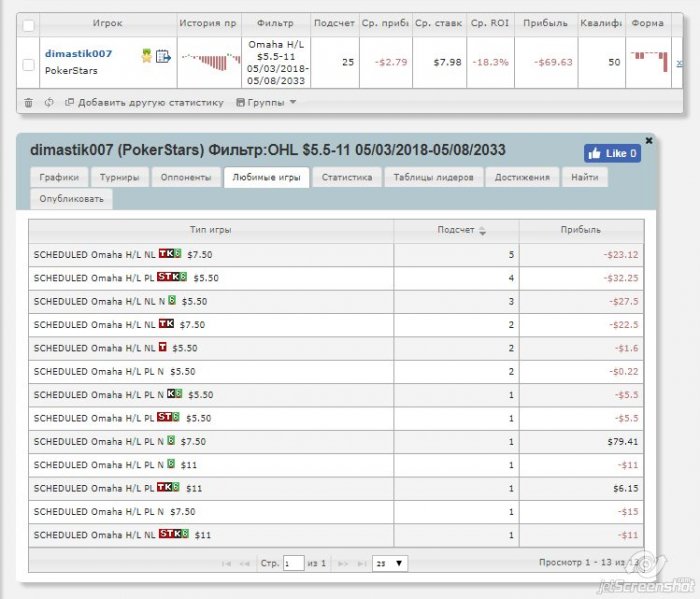Click the green 8 badge in PL N $7.50 row
700x599 pixels.
[171, 441]
